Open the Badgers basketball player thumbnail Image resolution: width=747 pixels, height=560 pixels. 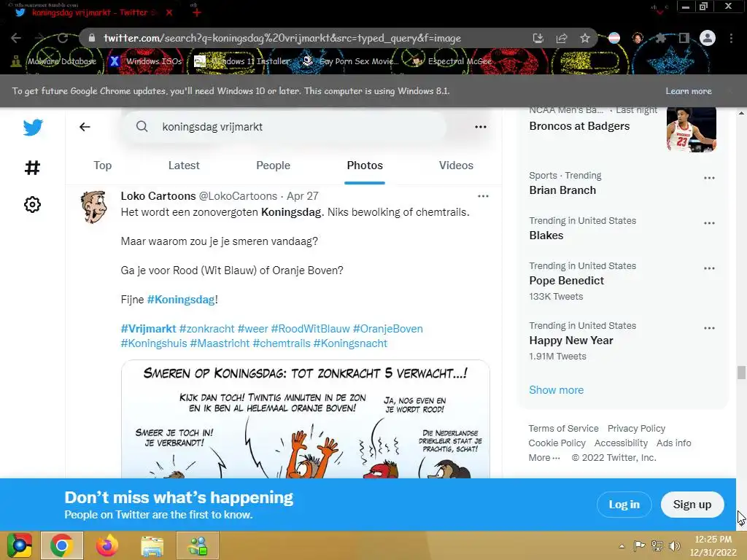click(x=692, y=129)
